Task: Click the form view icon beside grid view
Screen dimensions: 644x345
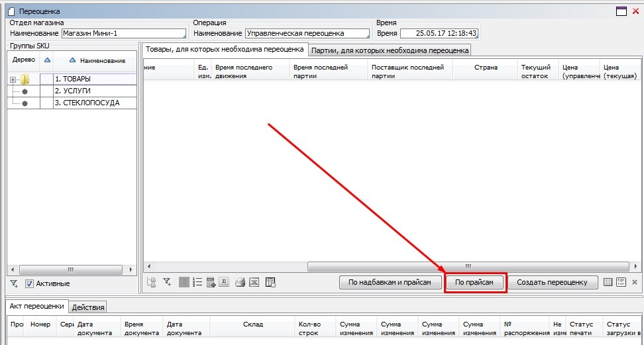Action: coord(621,282)
